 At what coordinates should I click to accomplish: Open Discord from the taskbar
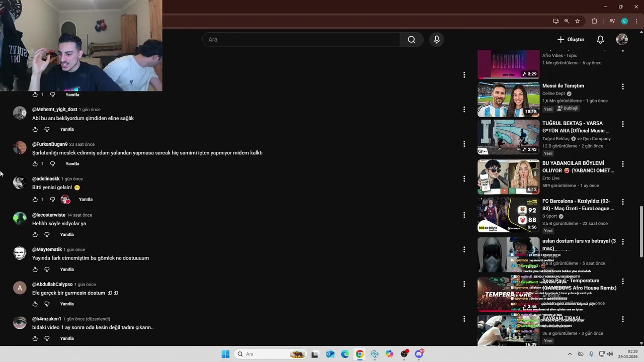click(x=419, y=354)
